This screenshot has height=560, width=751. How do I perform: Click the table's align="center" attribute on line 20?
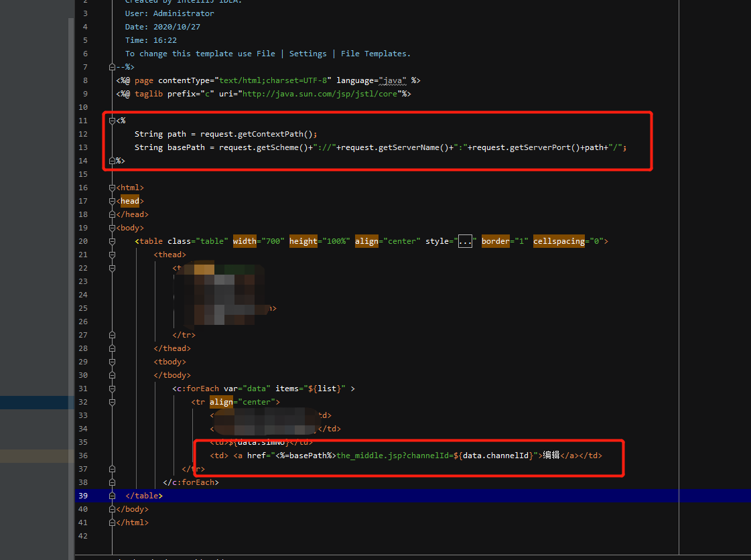click(387, 241)
